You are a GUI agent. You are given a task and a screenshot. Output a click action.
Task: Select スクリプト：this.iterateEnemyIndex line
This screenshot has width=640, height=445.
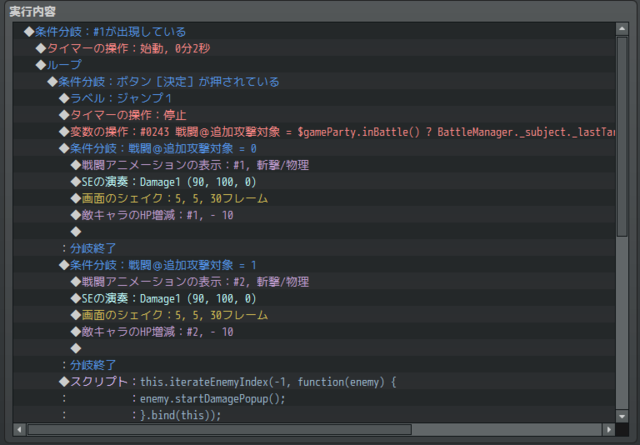click(314, 382)
